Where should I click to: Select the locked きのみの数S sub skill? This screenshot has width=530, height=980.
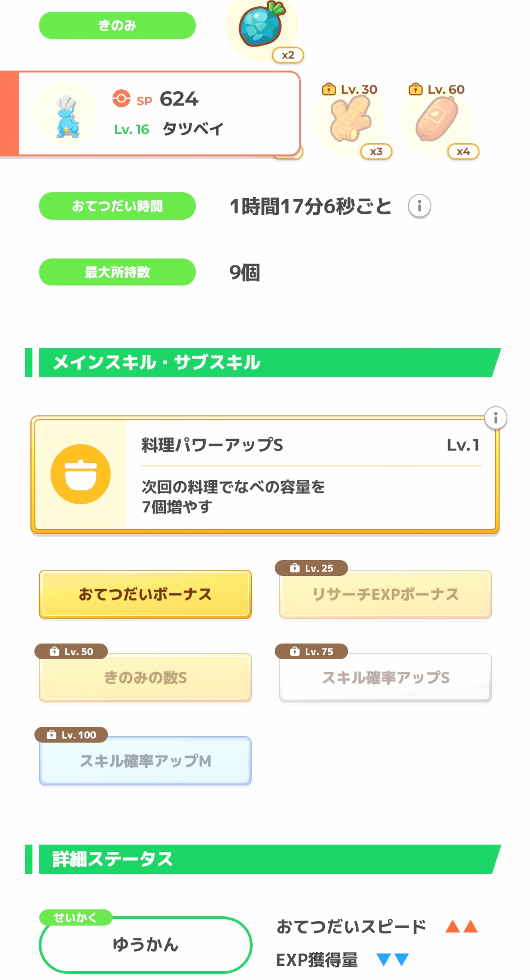pyautogui.click(x=145, y=677)
